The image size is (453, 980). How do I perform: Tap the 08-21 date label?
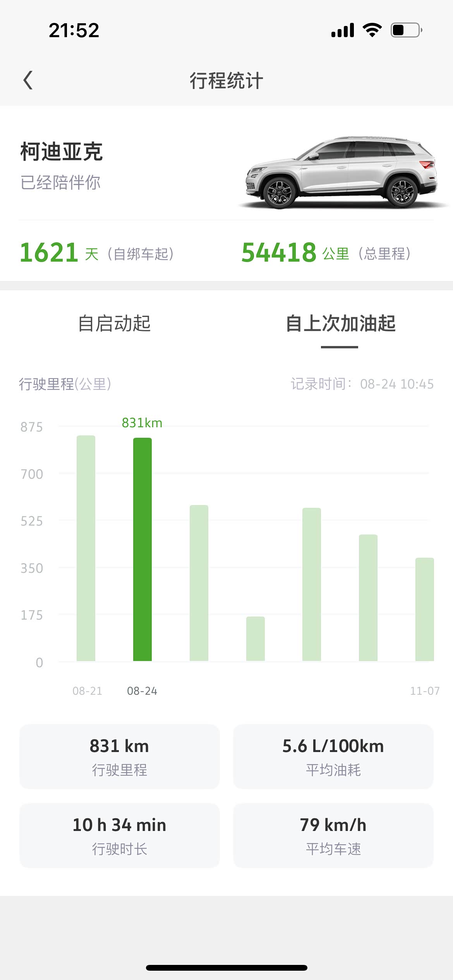88,691
